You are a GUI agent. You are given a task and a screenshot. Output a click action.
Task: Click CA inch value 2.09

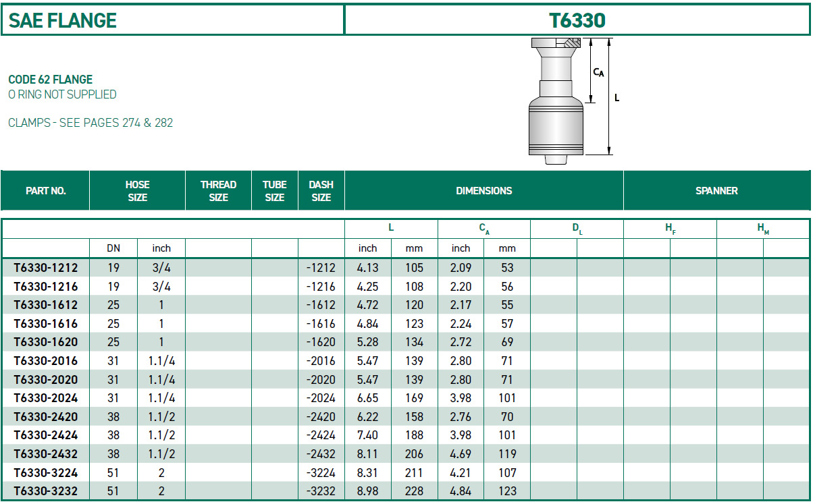click(x=461, y=268)
